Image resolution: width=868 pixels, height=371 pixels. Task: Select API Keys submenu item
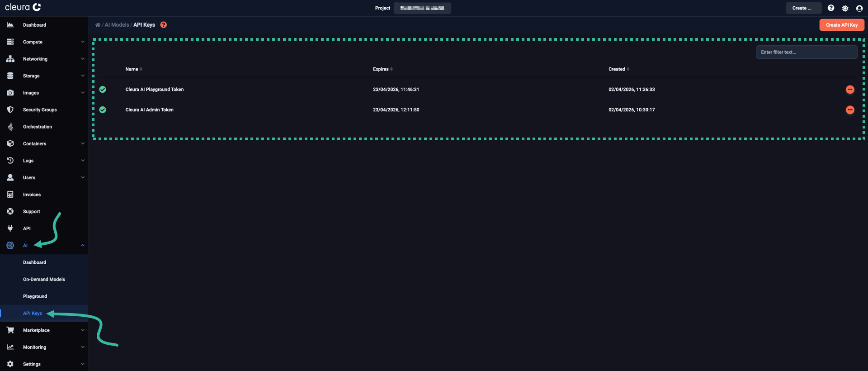tap(44, 313)
